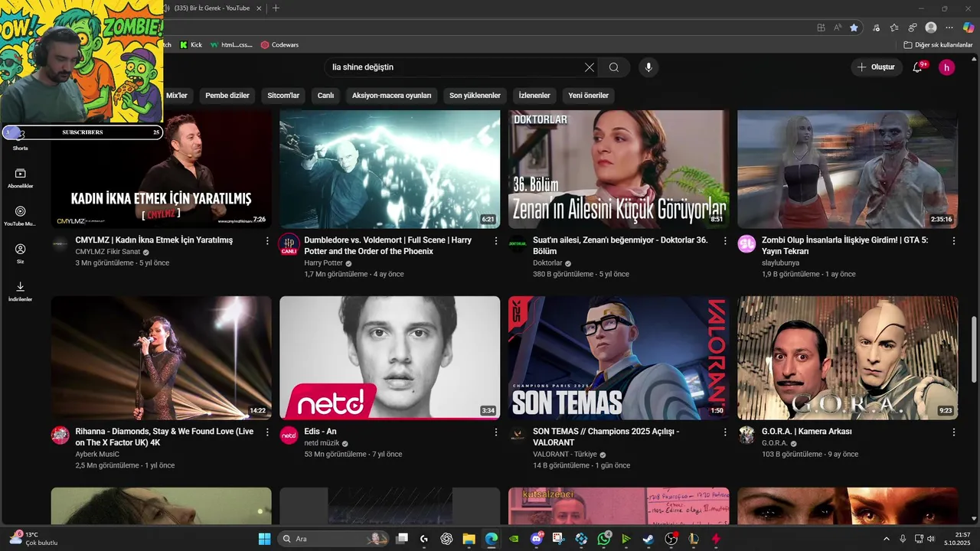The width and height of the screenshot is (980, 551).
Task: Open Ayberk MusiC channel avatar
Action: click(60, 435)
